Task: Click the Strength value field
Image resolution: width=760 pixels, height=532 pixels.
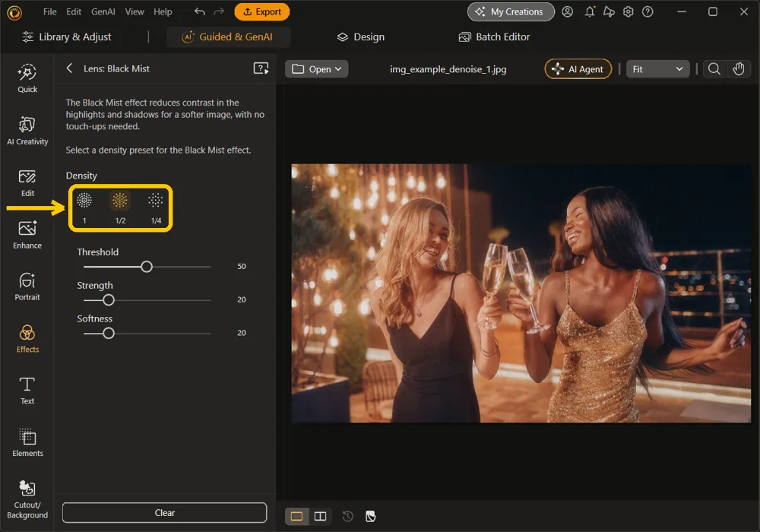Action: pyautogui.click(x=242, y=300)
